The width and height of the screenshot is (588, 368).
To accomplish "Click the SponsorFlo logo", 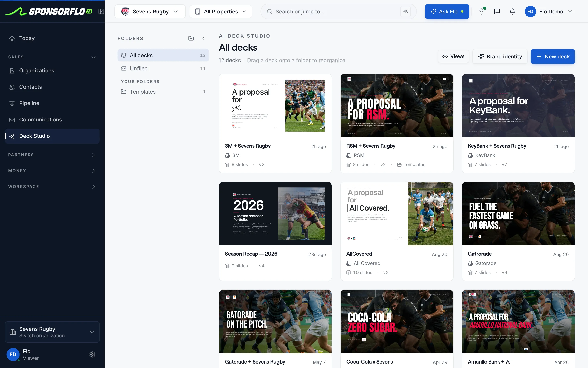I will 49,11.
